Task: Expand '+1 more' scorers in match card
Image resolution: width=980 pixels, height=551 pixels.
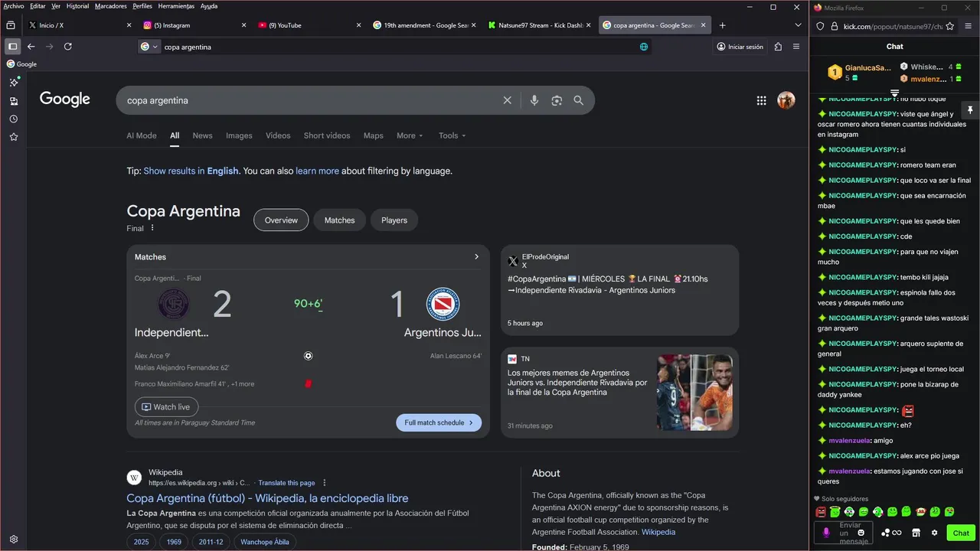Action: [243, 384]
